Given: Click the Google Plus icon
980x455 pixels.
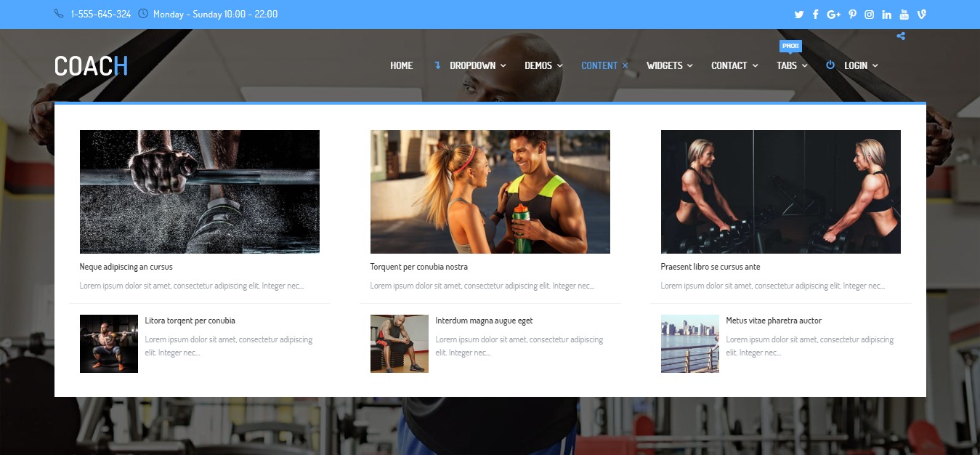Looking at the screenshot, I should pos(833,15).
